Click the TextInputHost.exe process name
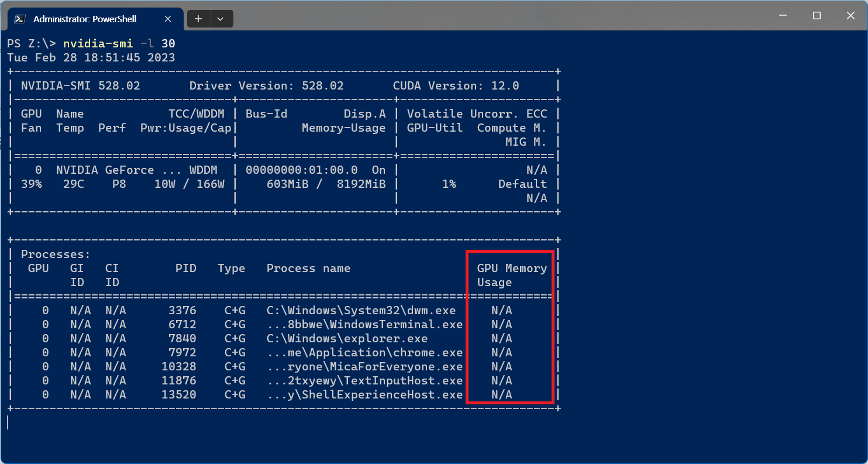 (x=365, y=381)
